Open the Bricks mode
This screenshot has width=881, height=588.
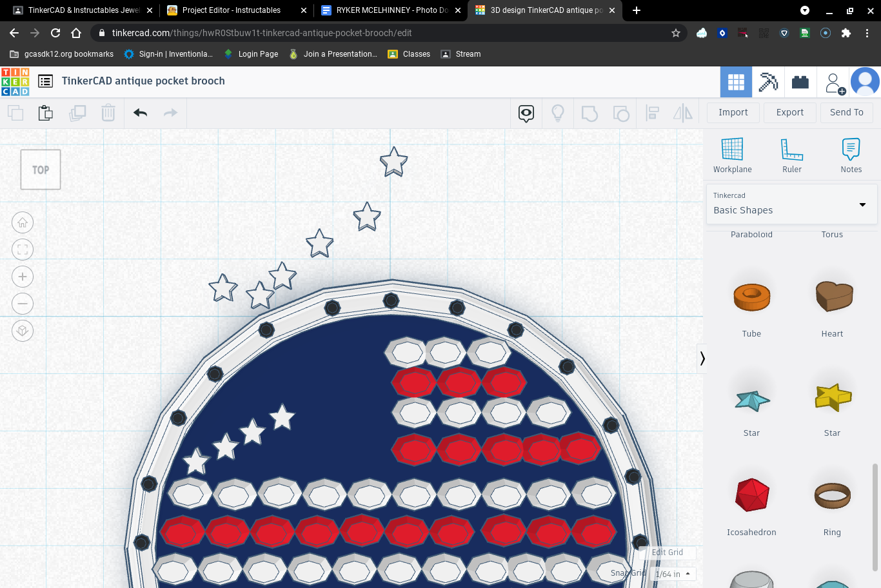click(800, 82)
